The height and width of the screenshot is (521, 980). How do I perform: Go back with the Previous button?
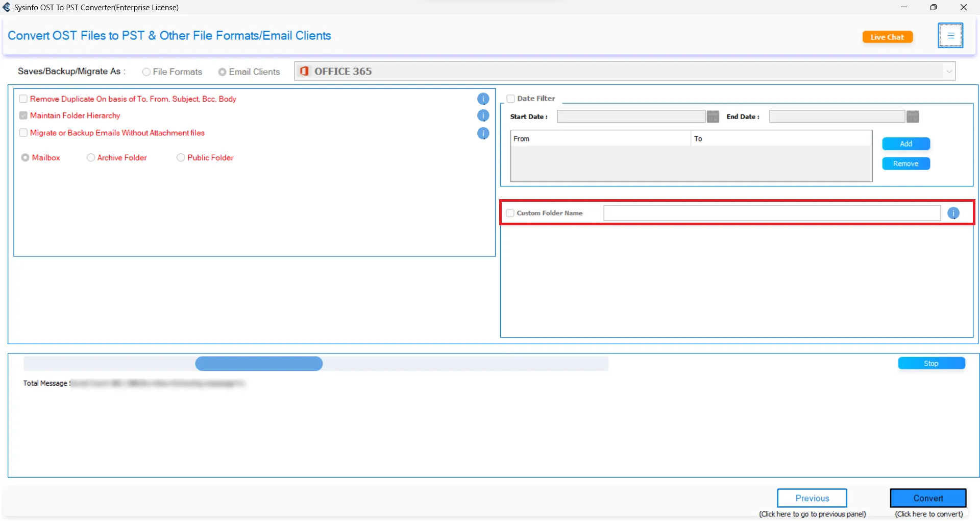[x=812, y=498]
